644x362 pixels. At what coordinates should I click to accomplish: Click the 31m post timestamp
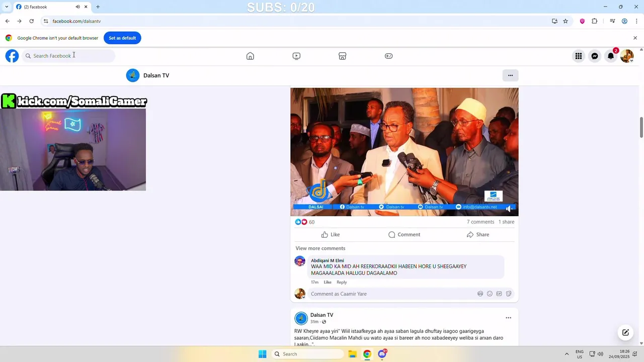(x=314, y=322)
